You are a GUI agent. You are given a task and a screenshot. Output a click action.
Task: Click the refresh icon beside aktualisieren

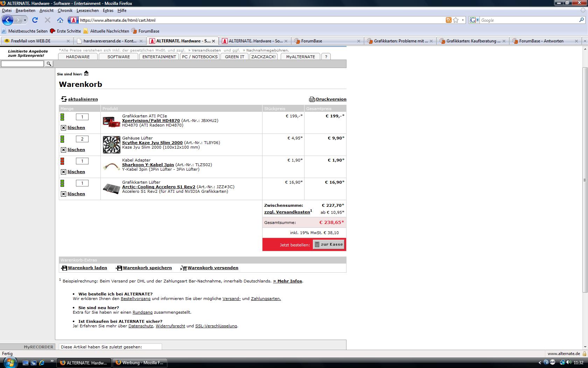tap(64, 99)
